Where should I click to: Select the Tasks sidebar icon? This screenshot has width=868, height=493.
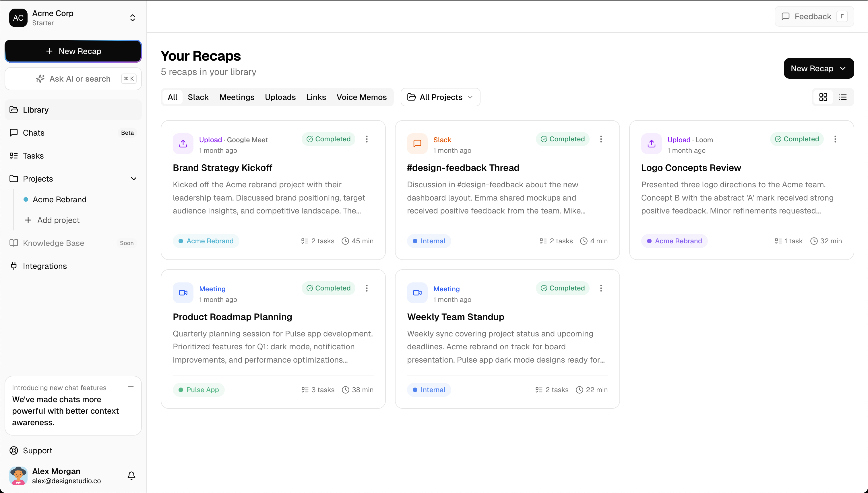(14, 156)
